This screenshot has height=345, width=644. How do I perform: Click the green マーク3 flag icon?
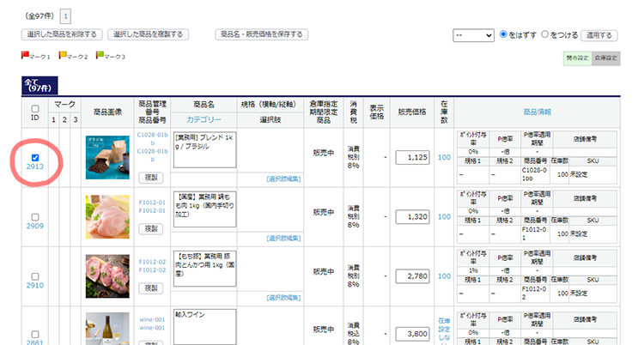100,57
